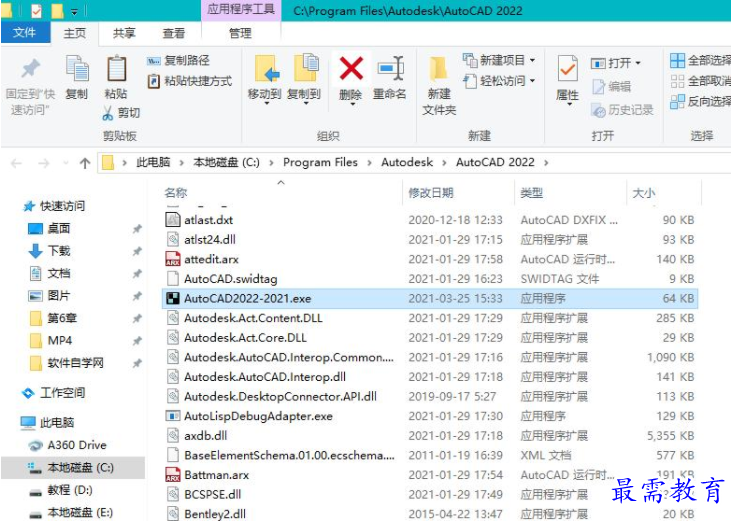The height and width of the screenshot is (522, 733).
Task: Click Select All (全部选择)
Action: click(x=700, y=60)
